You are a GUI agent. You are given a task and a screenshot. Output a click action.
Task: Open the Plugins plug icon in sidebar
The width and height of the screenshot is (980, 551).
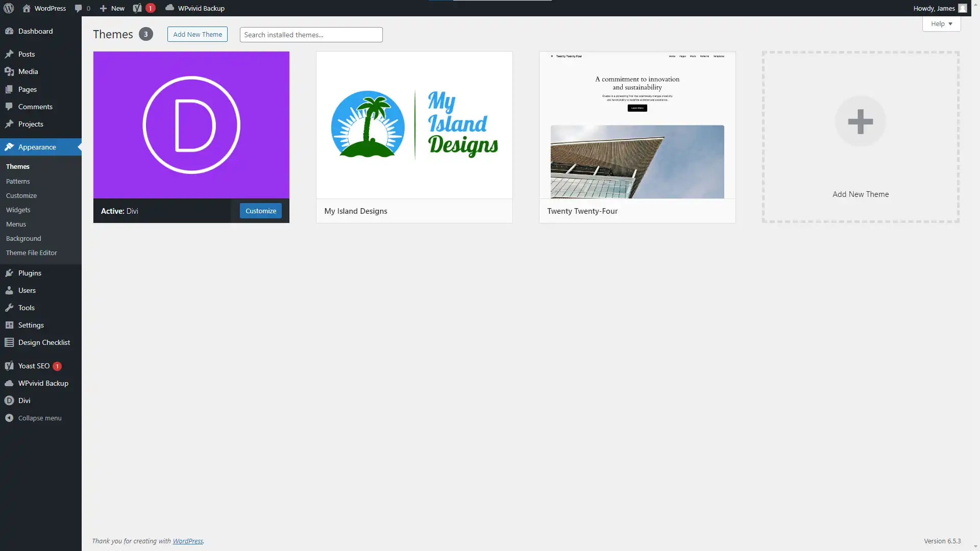[9, 273]
